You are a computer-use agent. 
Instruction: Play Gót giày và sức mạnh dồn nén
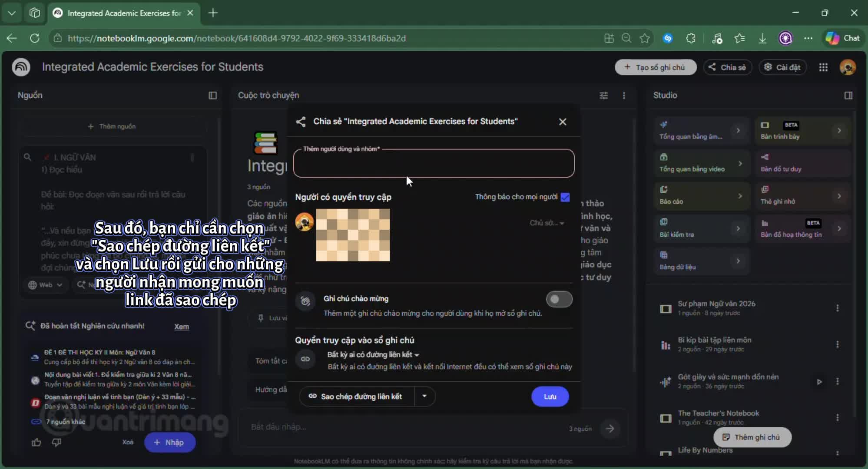819,382
